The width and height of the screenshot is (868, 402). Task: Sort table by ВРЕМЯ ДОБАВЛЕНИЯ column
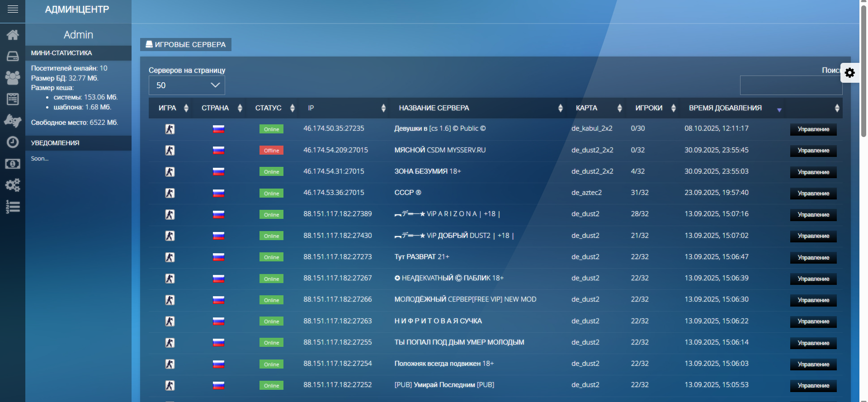click(725, 108)
